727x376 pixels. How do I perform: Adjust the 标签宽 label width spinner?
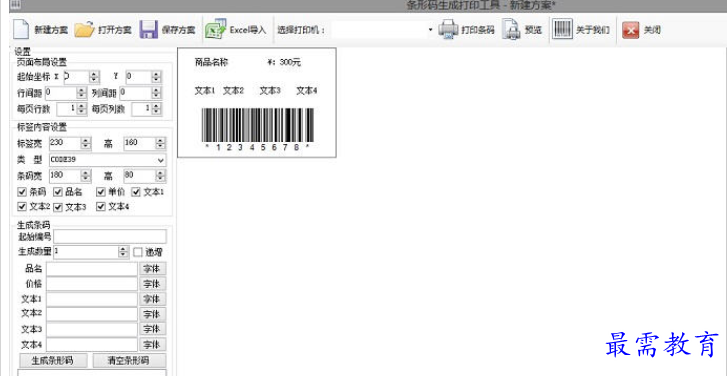click(x=86, y=143)
